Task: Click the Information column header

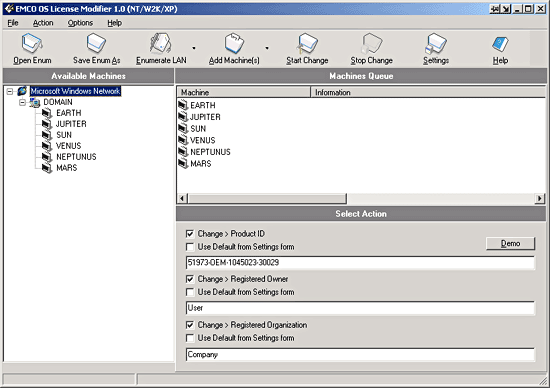Action: click(428, 92)
